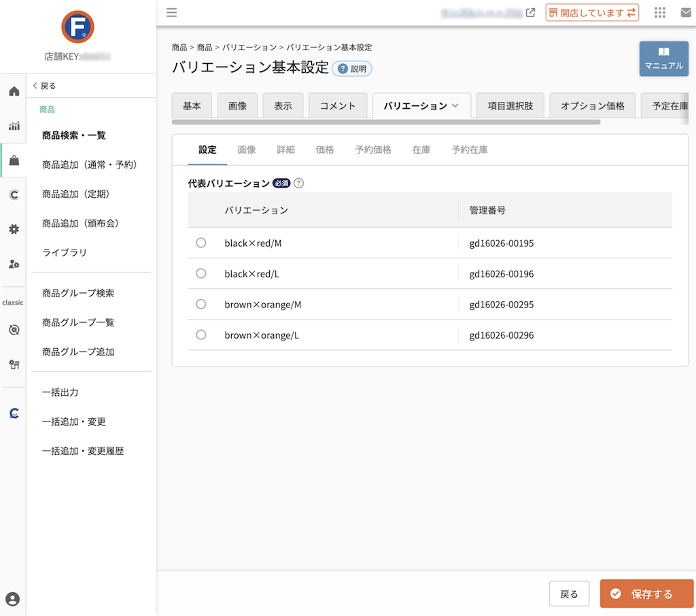Open the user management gear icon
Viewport: 696px width, 616px height.
tap(14, 264)
